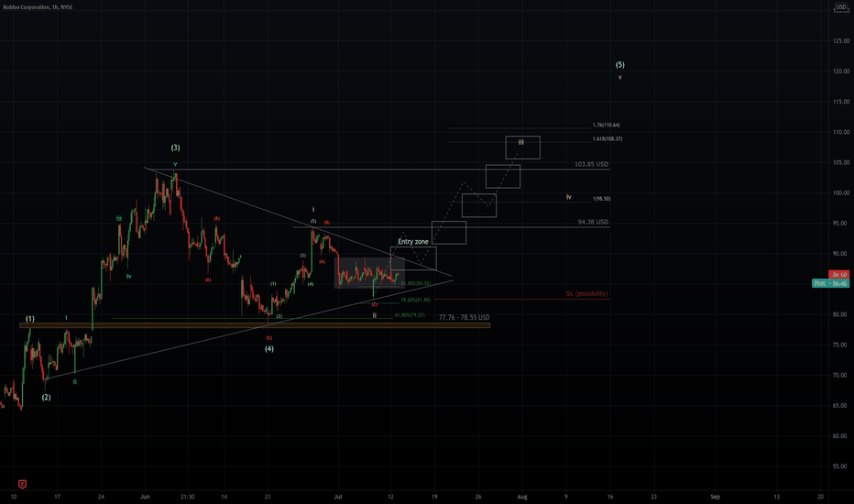Click the '100.00' price axis value
854x504 pixels.
(x=840, y=192)
